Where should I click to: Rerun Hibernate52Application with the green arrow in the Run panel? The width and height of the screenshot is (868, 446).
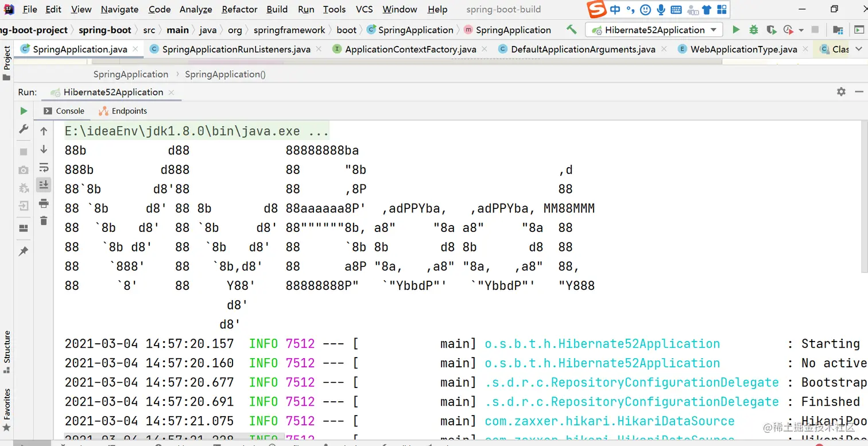(x=24, y=111)
